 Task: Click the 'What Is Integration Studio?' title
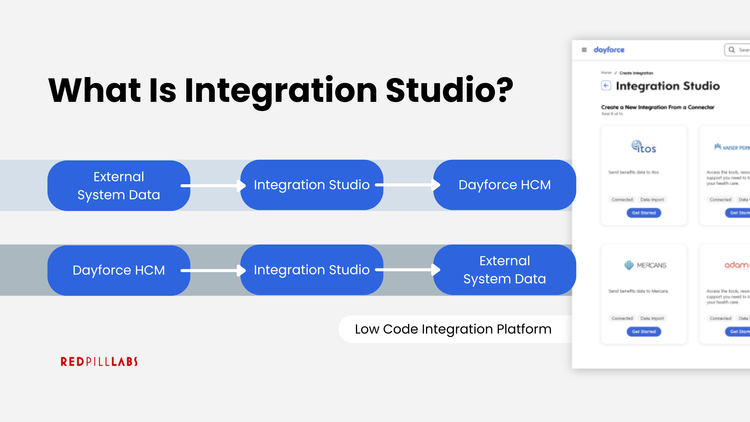(x=281, y=91)
